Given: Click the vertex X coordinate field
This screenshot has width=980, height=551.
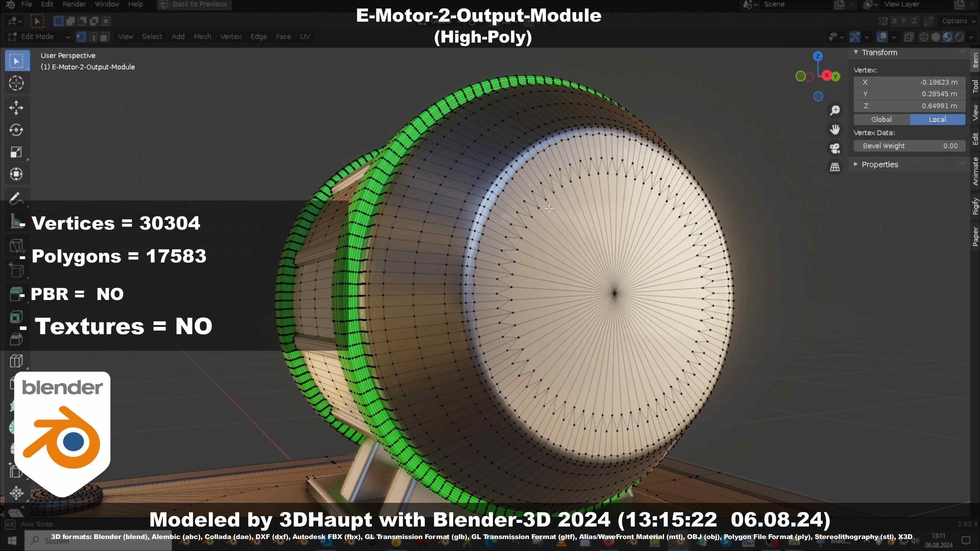Looking at the screenshot, I should (909, 82).
